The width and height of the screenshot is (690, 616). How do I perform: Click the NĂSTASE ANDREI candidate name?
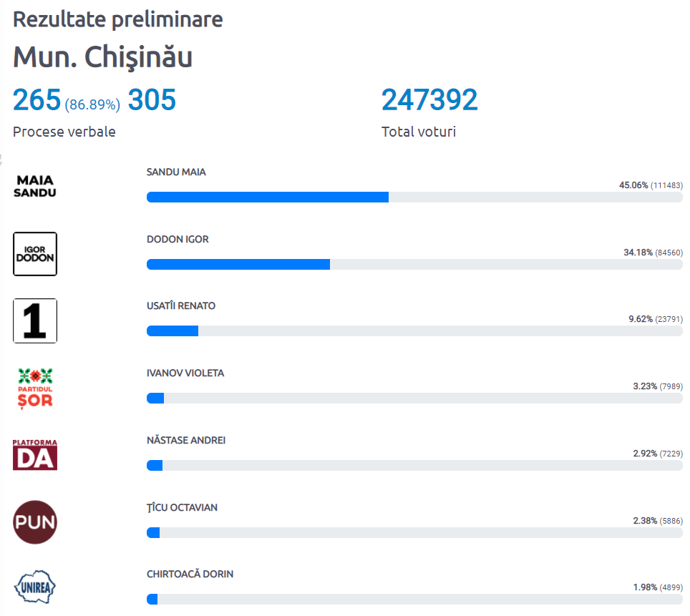point(186,441)
